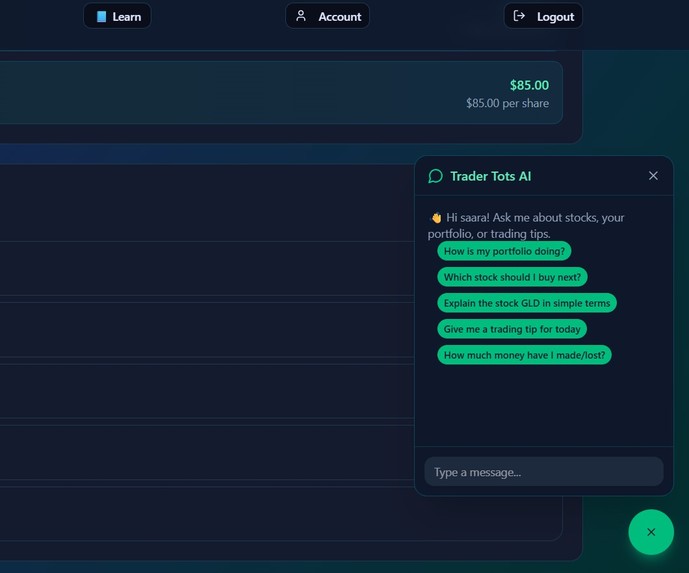Image resolution: width=689 pixels, height=573 pixels.
Task: Open the Learn page
Action: 117,16
